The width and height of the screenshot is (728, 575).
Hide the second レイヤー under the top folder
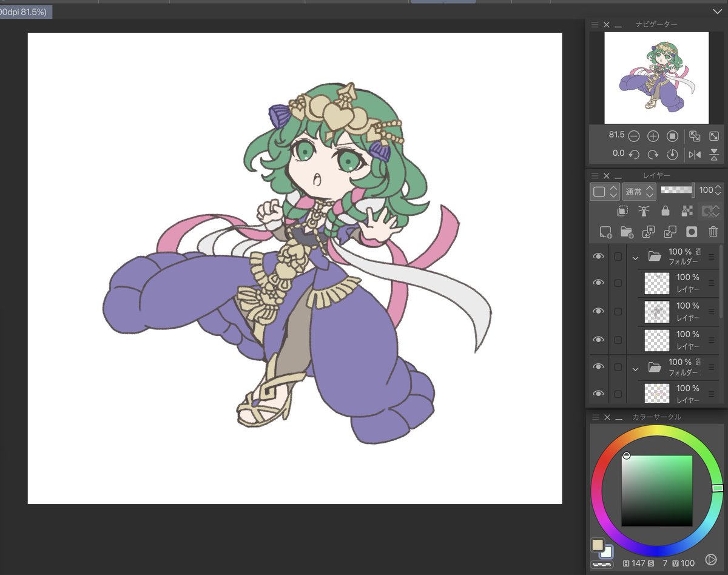tap(598, 311)
